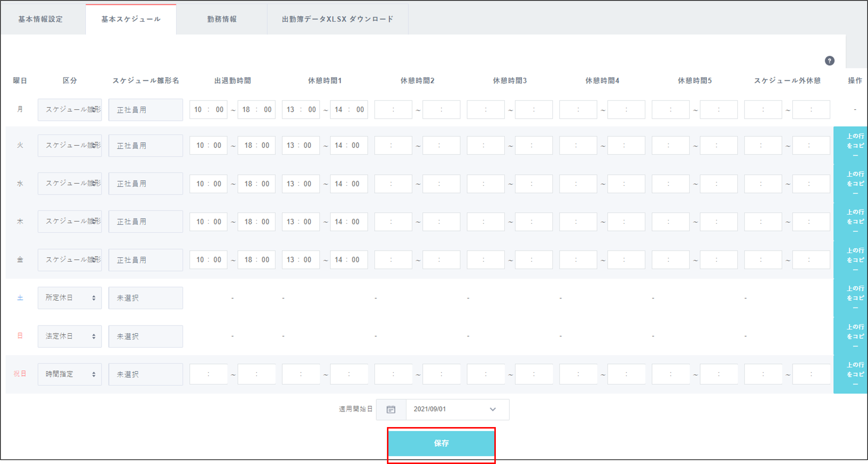Click 火 row 休憩時間3 start field
The height and width of the screenshot is (464, 868).
click(485, 146)
